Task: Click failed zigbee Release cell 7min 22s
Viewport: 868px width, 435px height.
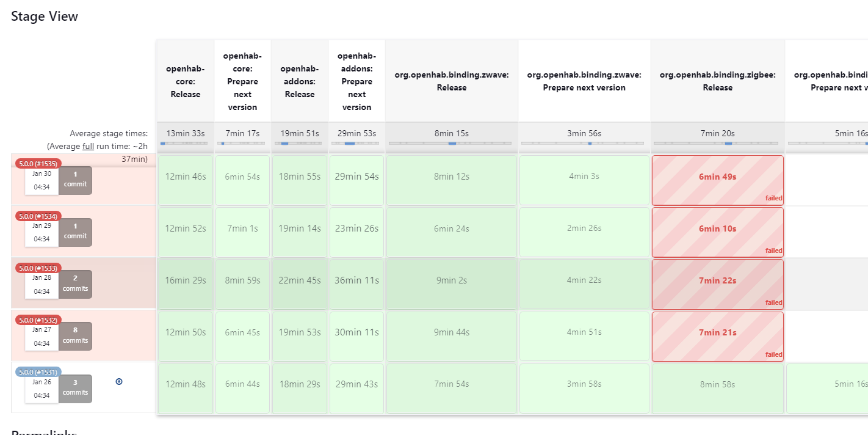Action: (x=718, y=284)
